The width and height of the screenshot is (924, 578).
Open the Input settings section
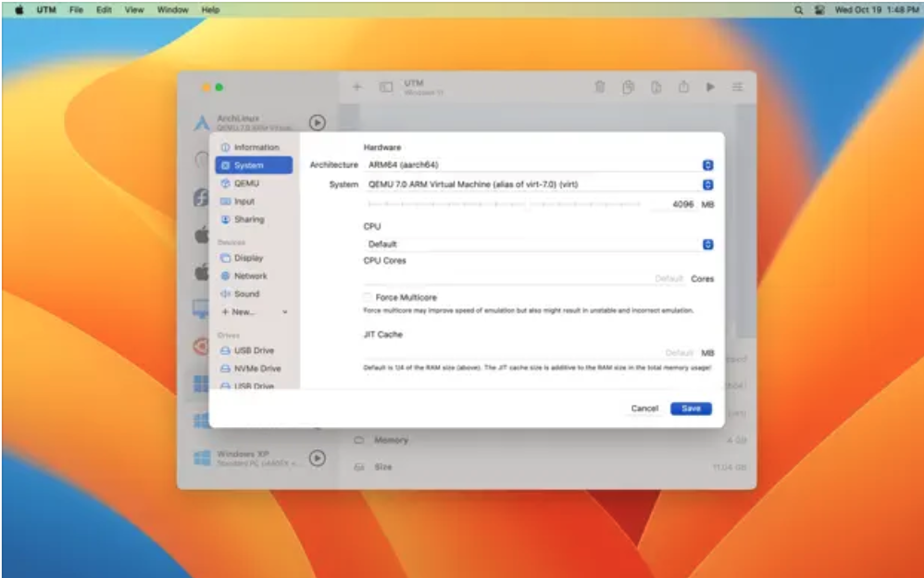coord(254,201)
